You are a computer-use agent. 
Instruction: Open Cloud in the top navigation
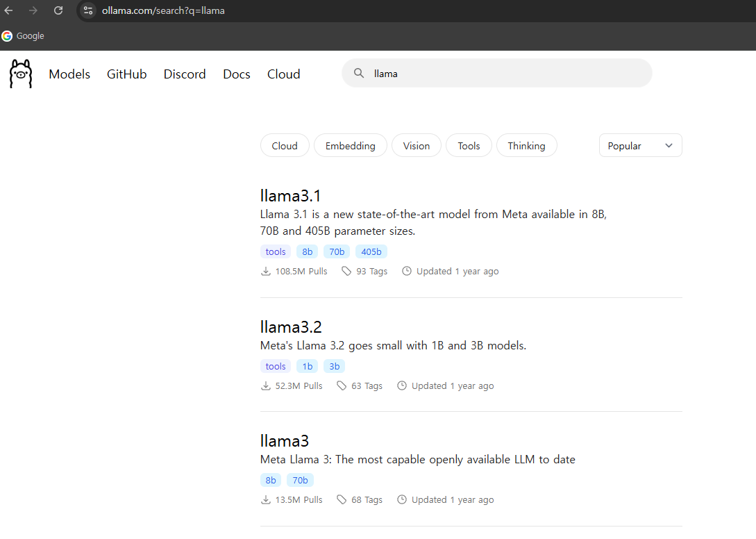283,74
